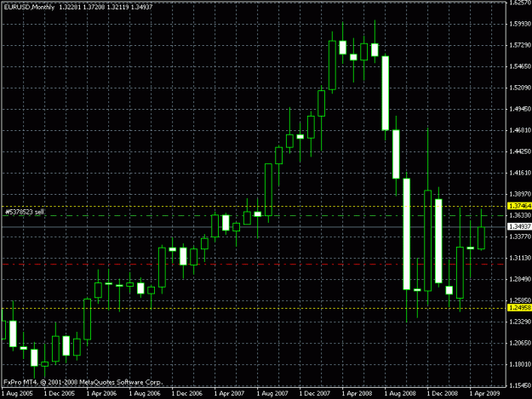Click the yellow 1.24958 price tag
Viewport: 532px width, 399px height.
tap(519, 308)
